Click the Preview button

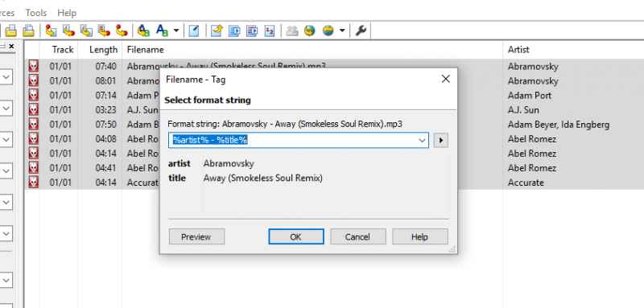pos(196,236)
